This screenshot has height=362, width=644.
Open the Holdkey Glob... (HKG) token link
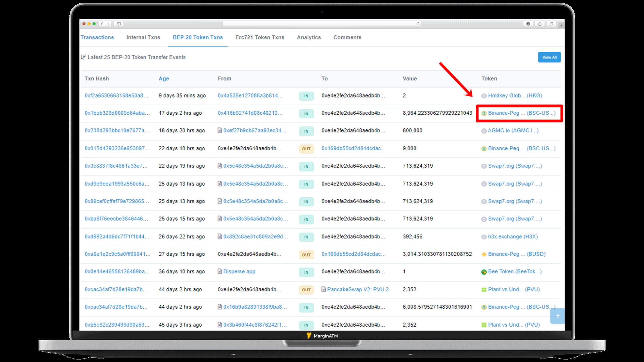coord(515,96)
